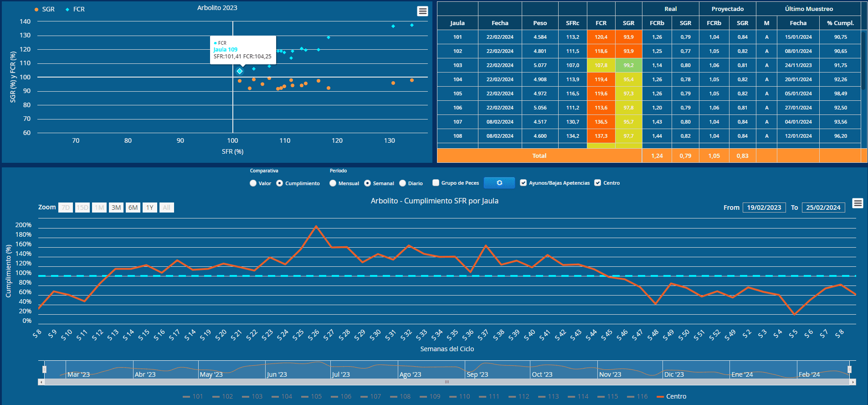Show series 107 in the bottom legend
The height and width of the screenshot is (405, 868).
[370, 396]
